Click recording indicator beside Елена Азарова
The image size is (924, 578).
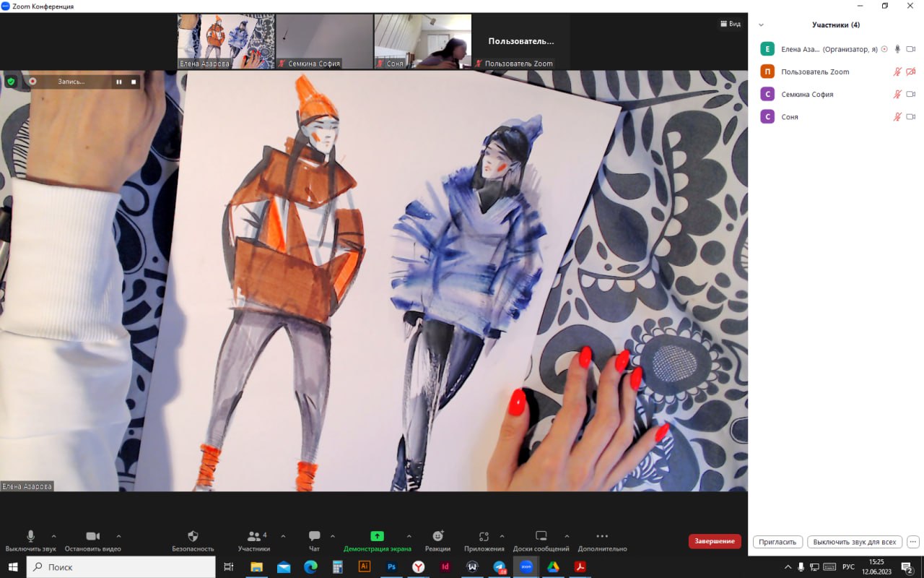click(x=884, y=49)
